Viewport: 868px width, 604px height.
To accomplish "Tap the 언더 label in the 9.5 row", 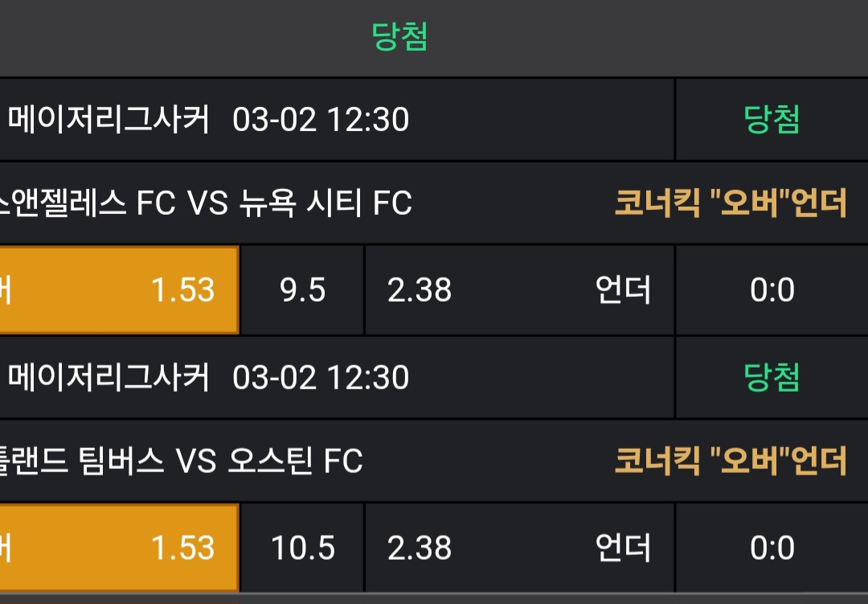I will (x=623, y=290).
